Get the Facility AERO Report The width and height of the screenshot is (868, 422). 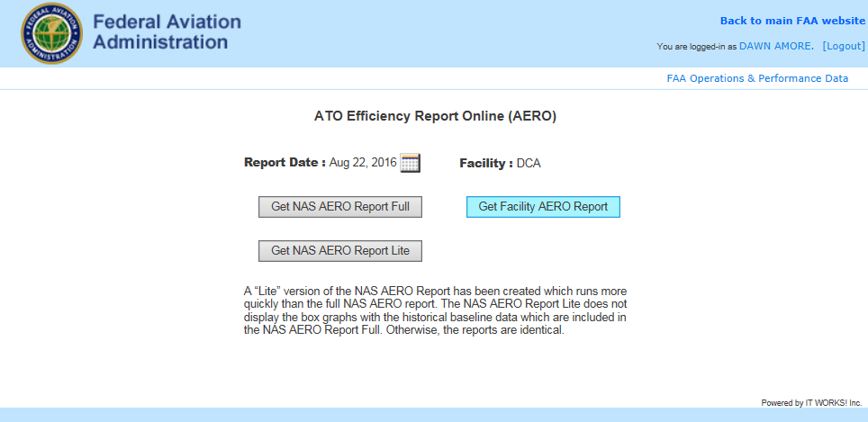pos(543,207)
